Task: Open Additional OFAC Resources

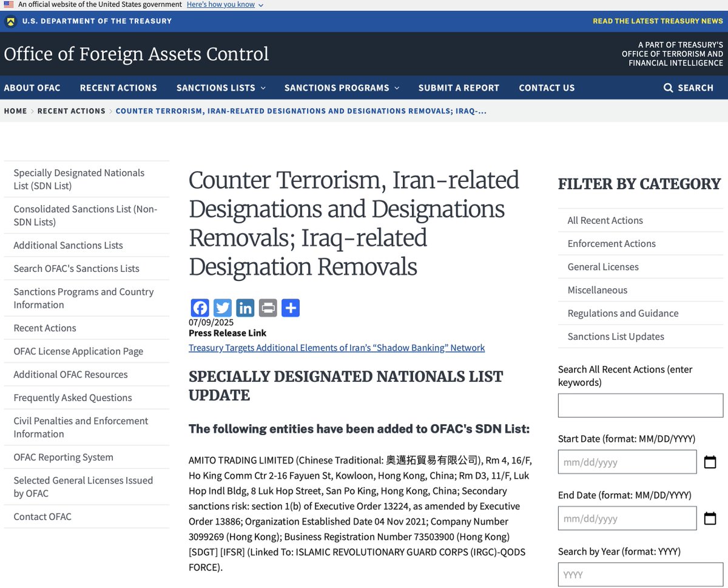Action: tap(86, 374)
